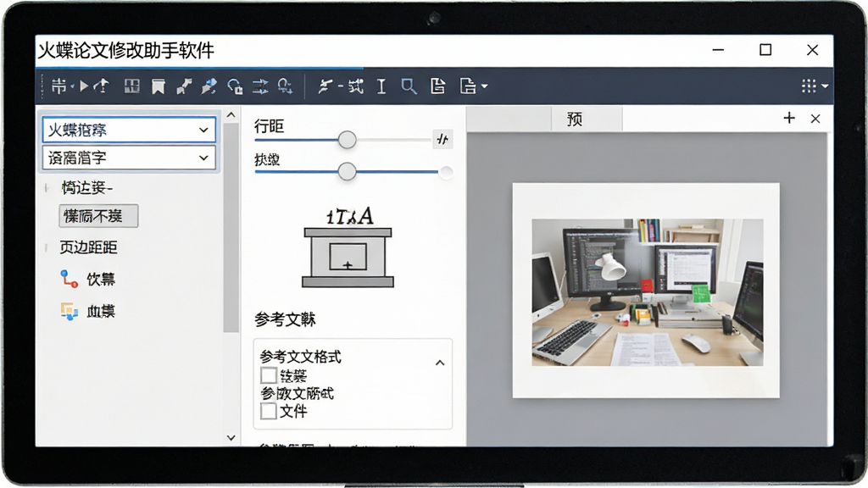Click the gray button under left panel dropdowns

[98, 216]
